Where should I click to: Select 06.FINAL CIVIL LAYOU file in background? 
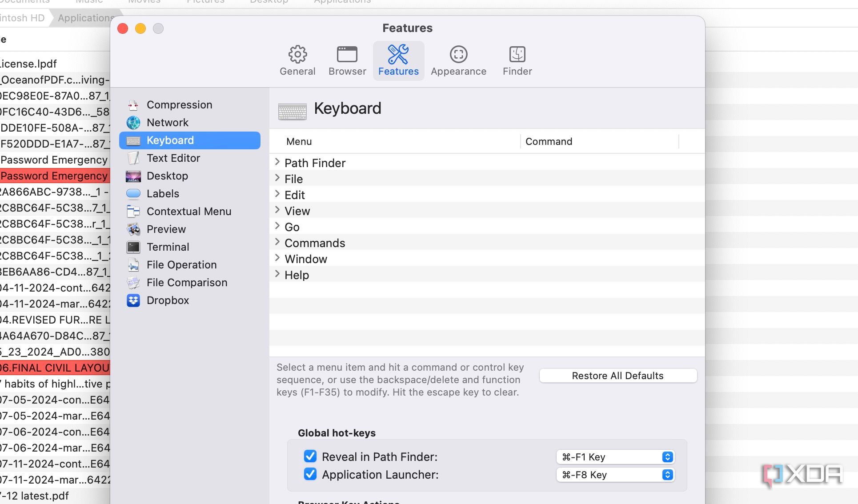[x=55, y=368]
